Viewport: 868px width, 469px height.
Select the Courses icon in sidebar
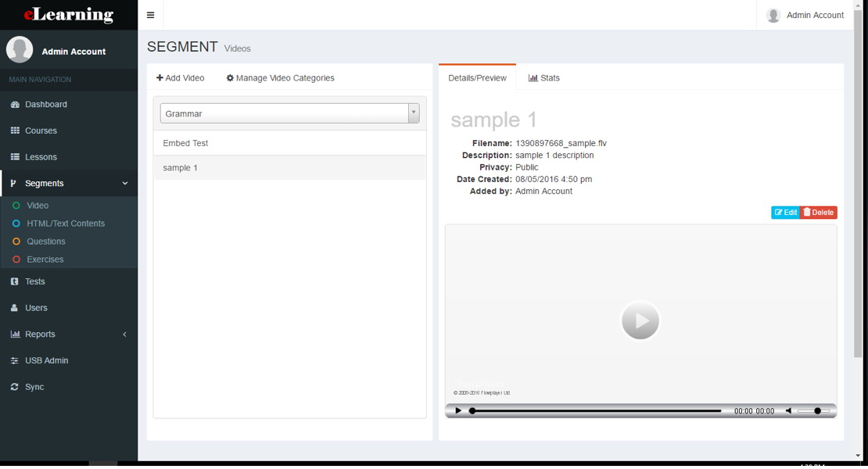[x=18, y=131]
